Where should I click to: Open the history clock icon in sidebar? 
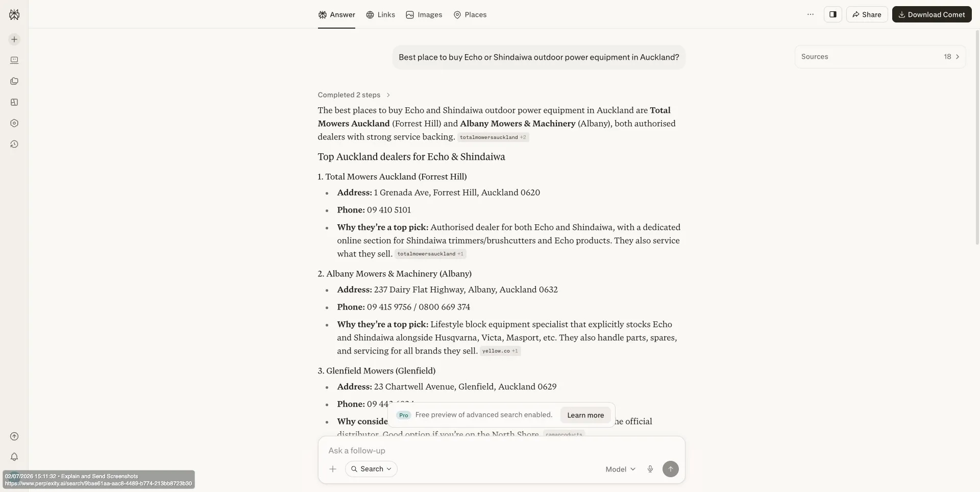(14, 144)
